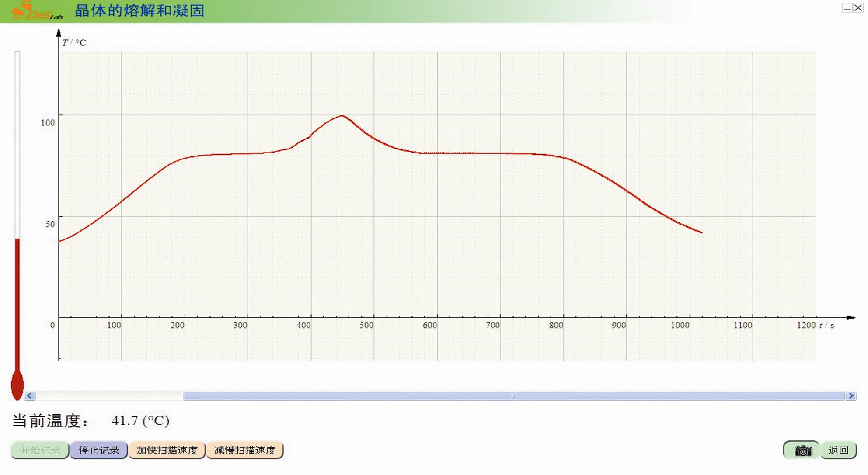The image size is (868, 475).
Task: Minimize the experiment window
Action: (x=847, y=8)
